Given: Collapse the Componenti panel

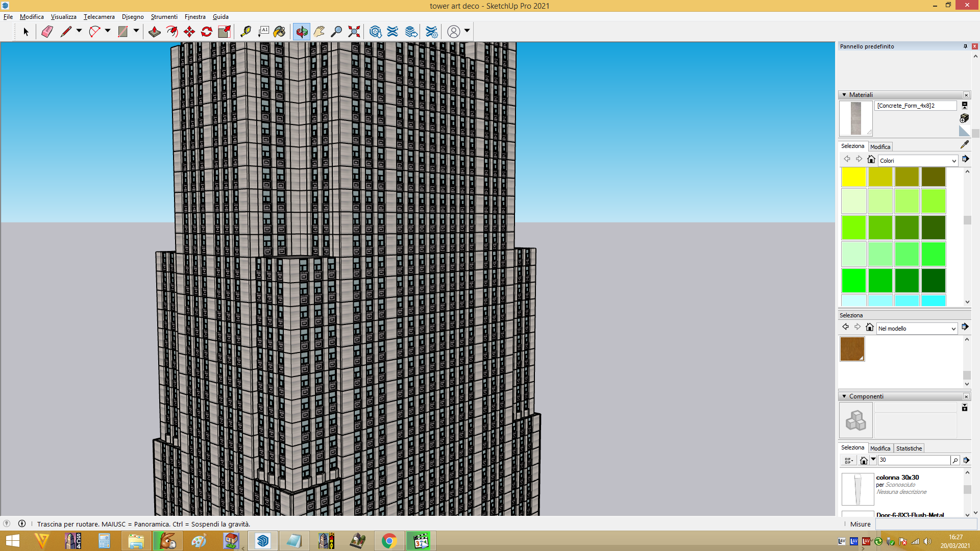Looking at the screenshot, I should 844,396.
